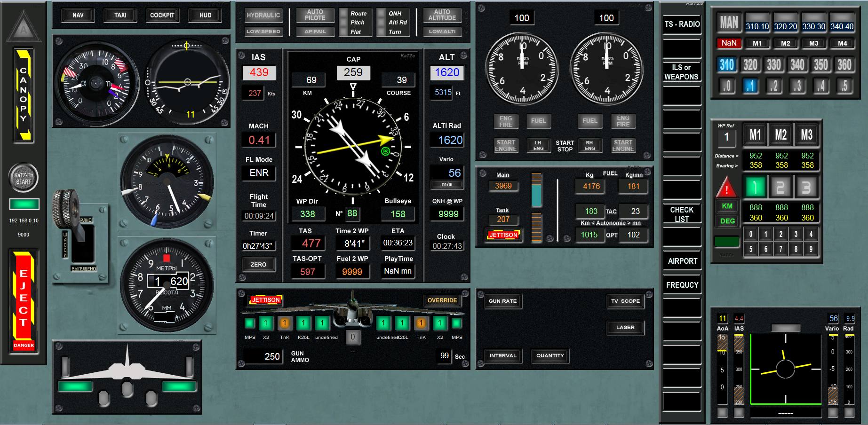Switch to the HUD tab
The image size is (868, 425).
pyautogui.click(x=205, y=16)
